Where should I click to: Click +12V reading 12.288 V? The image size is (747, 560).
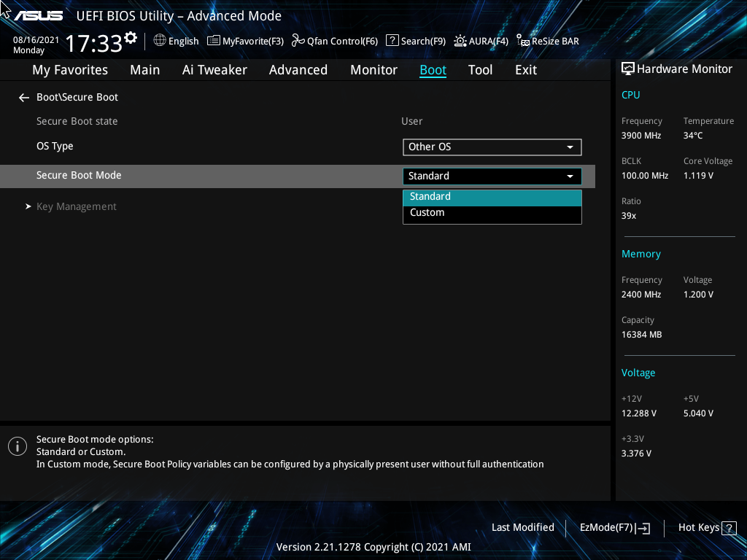(x=639, y=413)
